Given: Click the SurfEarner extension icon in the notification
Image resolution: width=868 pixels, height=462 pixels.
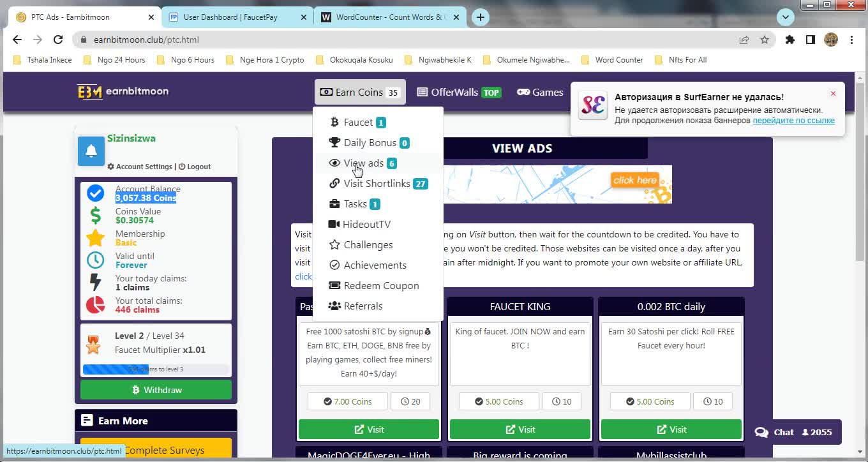Looking at the screenshot, I should (593, 105).
